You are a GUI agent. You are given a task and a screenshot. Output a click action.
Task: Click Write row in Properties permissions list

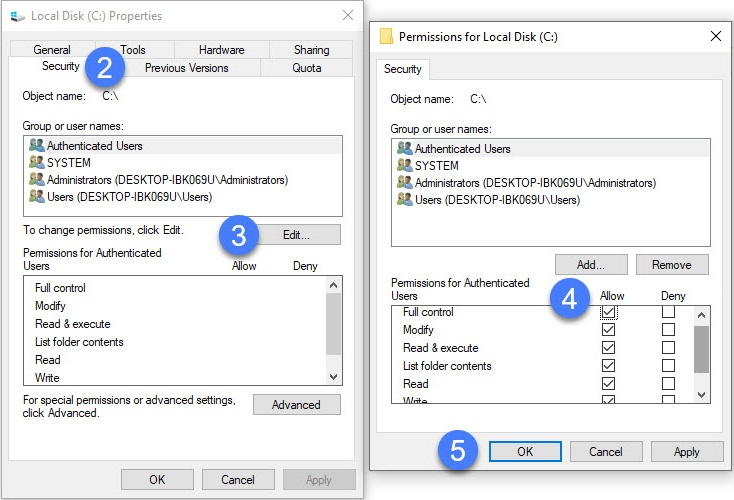[175, 377]
